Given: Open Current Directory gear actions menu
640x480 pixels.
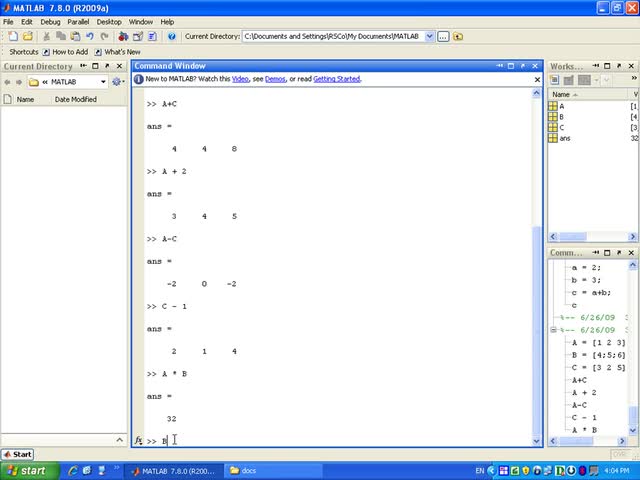Looking at the screenshot, I should pyautogui.click(x=118, y=82).
